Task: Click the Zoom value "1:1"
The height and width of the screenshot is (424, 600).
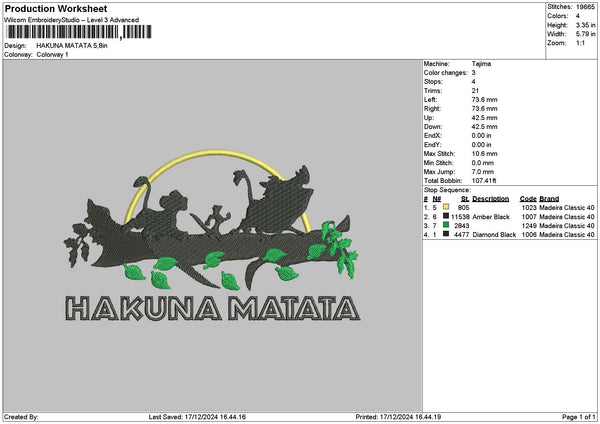Action: [x=580, y=43]
